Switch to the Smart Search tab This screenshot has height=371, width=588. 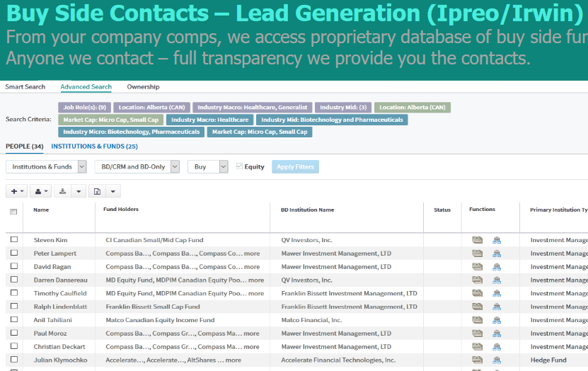[x=25, y=86]
